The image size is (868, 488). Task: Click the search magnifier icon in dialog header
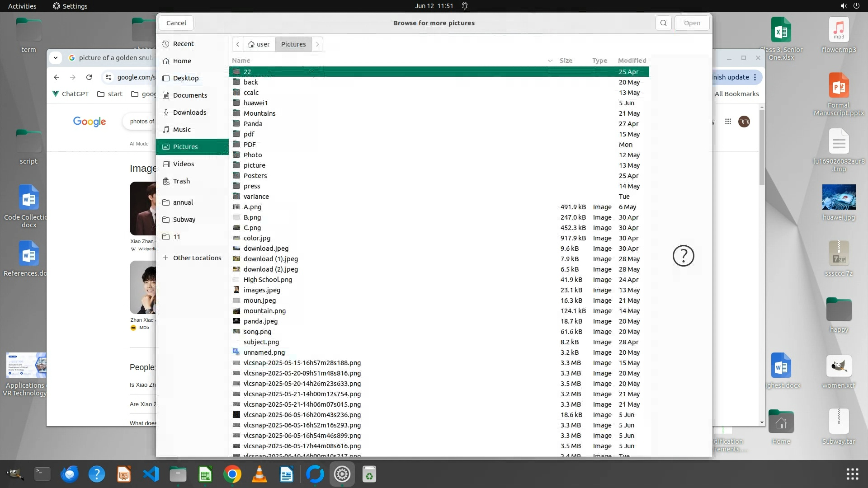click(663, 23)
